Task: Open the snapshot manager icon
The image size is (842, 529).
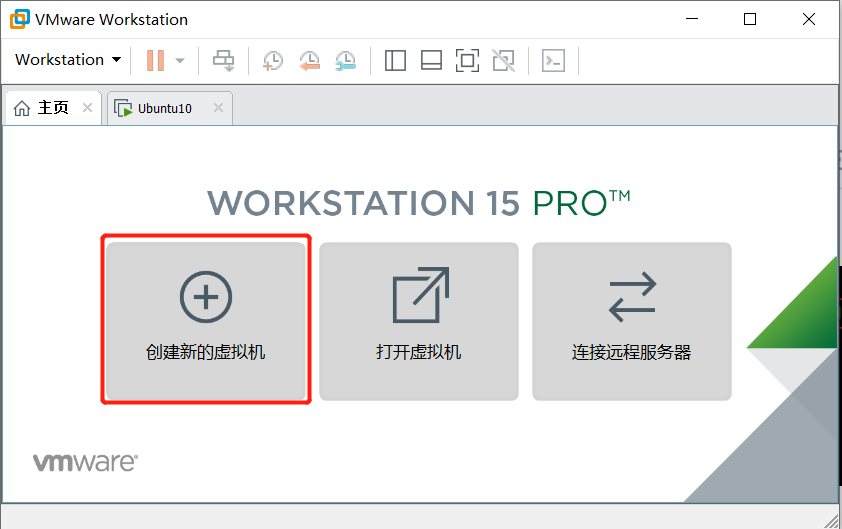Action: [x=345, y=60]
